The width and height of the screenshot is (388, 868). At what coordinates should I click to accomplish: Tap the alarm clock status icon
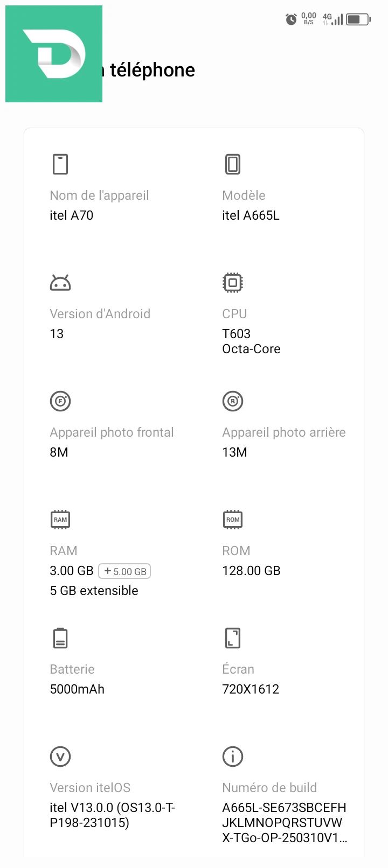pos(291,19)
